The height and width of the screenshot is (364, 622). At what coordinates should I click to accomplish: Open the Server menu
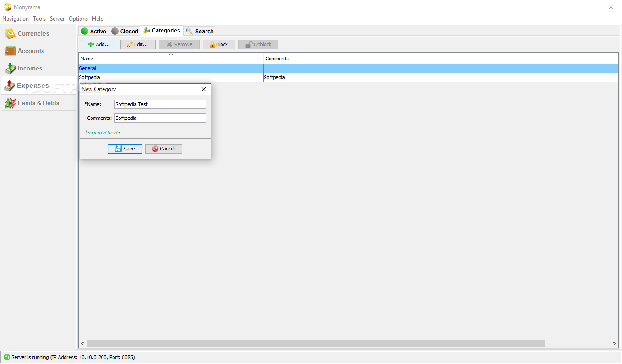point(57,19)
